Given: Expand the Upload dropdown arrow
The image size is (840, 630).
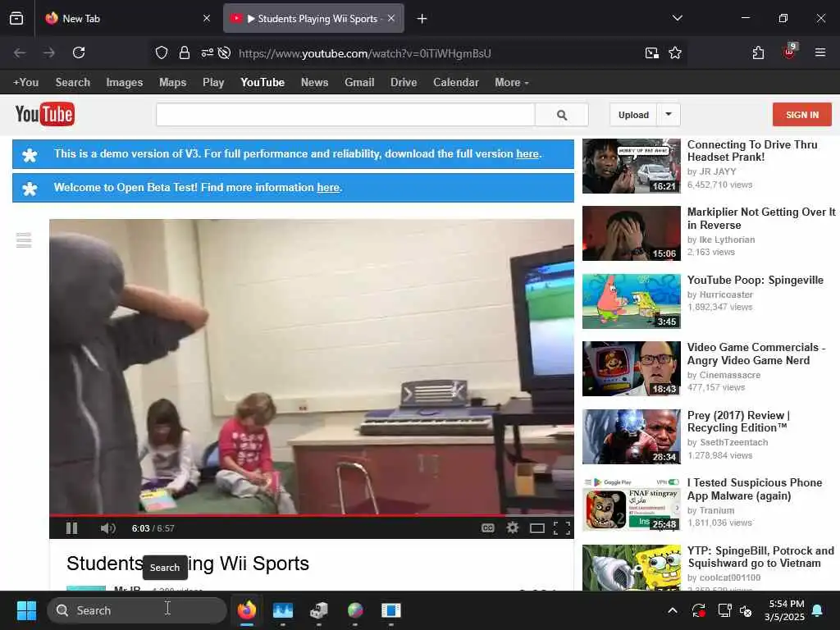Looking at the screenshot, I should 669,115.
